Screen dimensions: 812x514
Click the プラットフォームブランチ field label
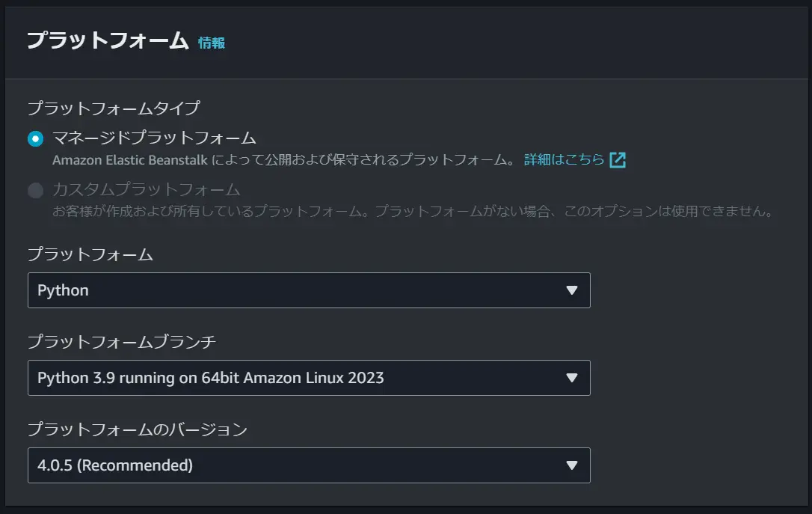point(122,342)
